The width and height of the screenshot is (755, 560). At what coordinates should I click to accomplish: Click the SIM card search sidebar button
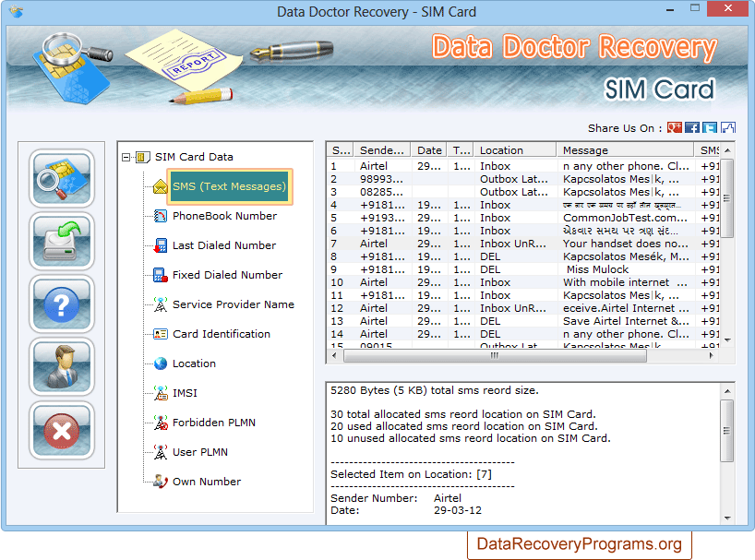pos(61,178)
